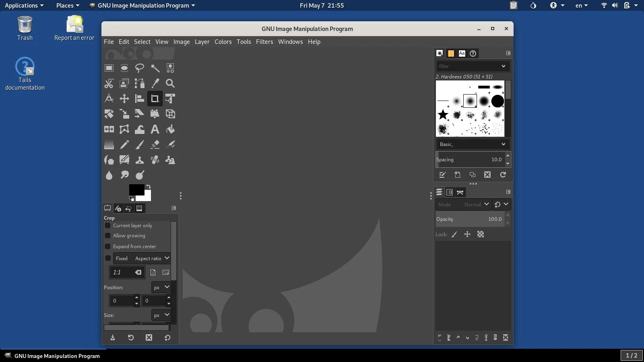The image size is (644, 362).
Task: Switch to the Patterns tab
Action: pos(451,53)
